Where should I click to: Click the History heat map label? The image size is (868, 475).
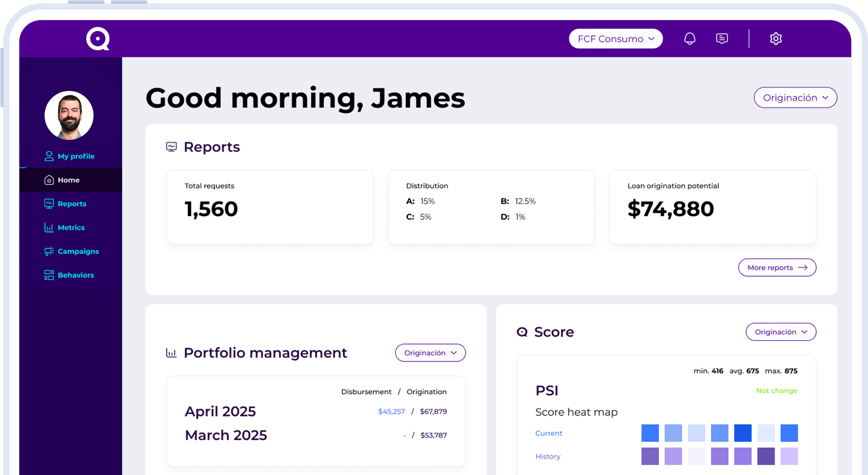click(548, 457)
